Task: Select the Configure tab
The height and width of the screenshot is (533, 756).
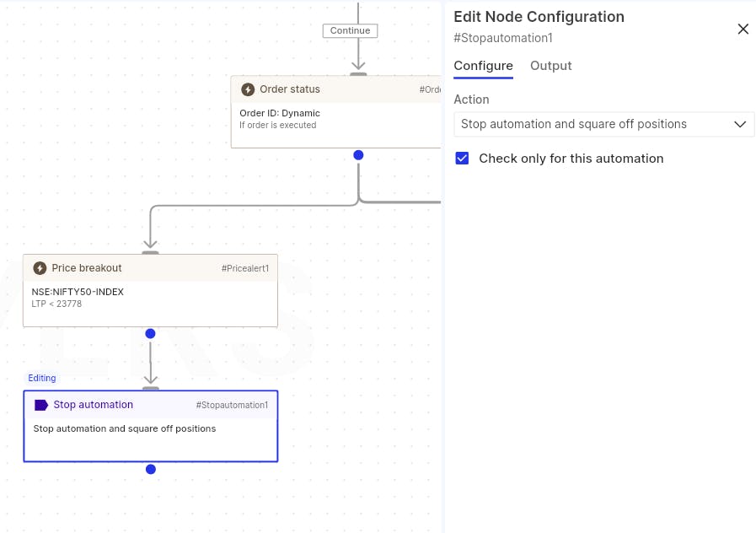Action: point(483,66)
